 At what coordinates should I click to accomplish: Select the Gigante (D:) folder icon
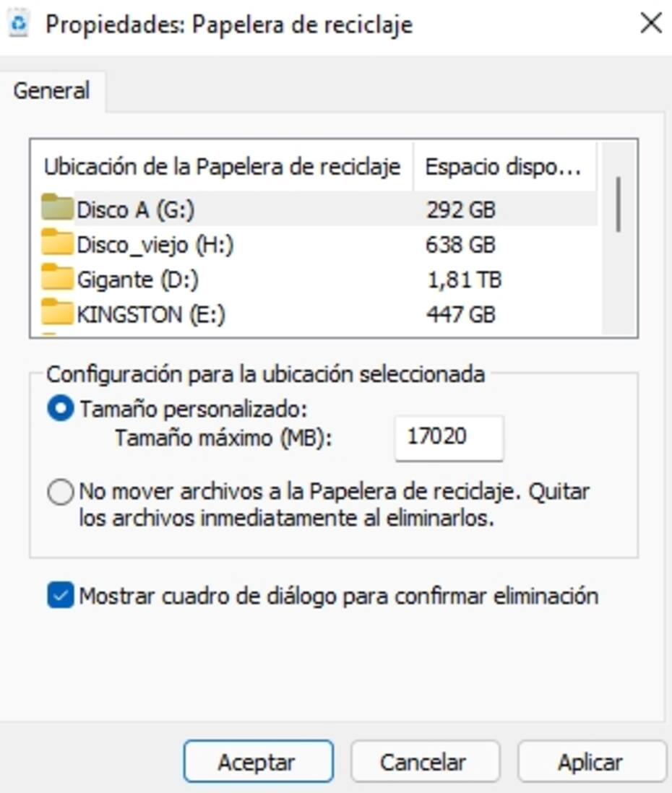point(57,277)
